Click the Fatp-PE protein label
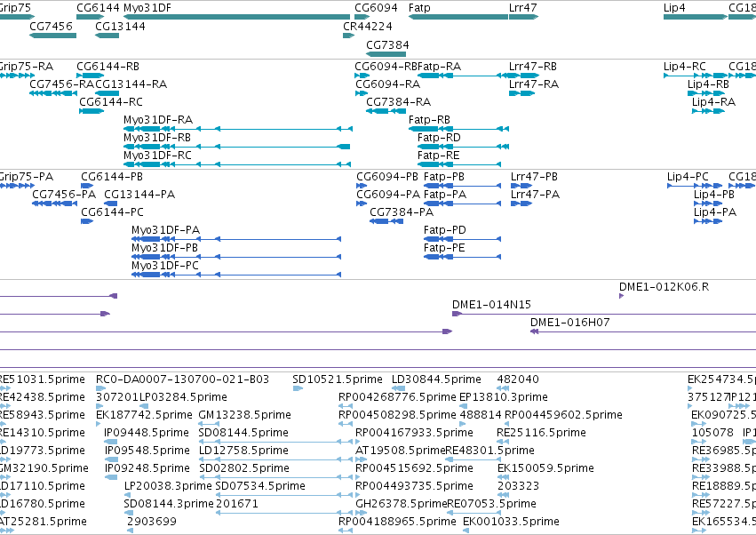756x535 pixels. pyautogui.click(x=444, y=248)
